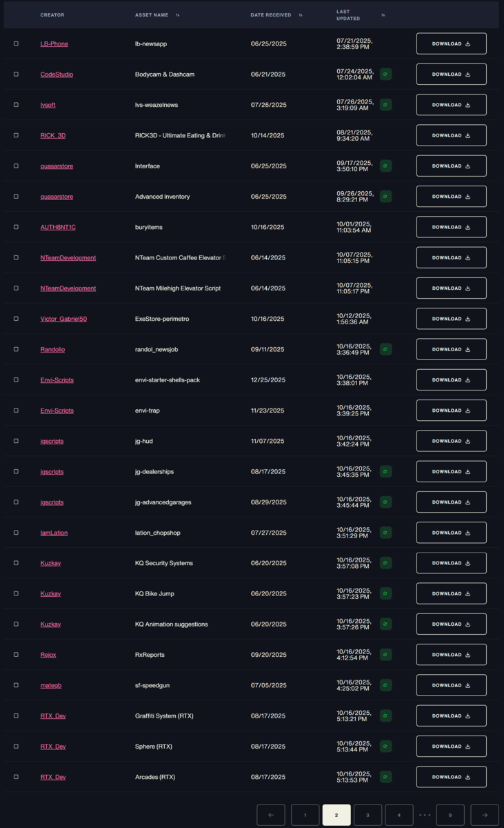Screen dimensions: 504x828
Task: Jump to page 9 in pagination
Action: pyautogui.click(x=450, y=815)
